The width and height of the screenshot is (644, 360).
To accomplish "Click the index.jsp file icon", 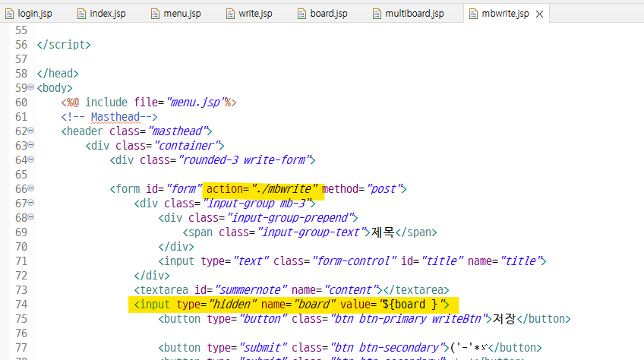I will pos(82,14).
